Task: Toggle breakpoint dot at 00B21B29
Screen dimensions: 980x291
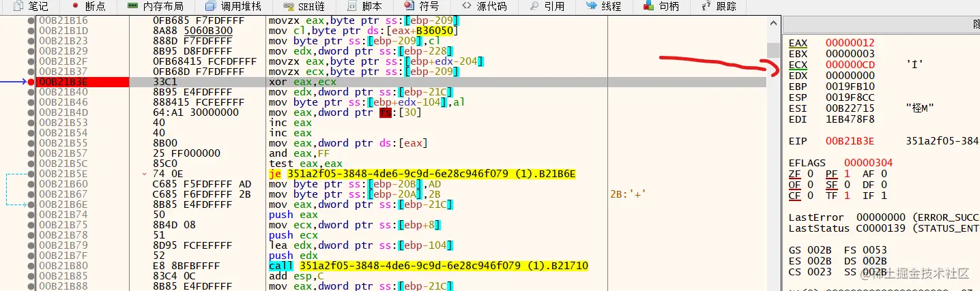Action: point(31,51)
